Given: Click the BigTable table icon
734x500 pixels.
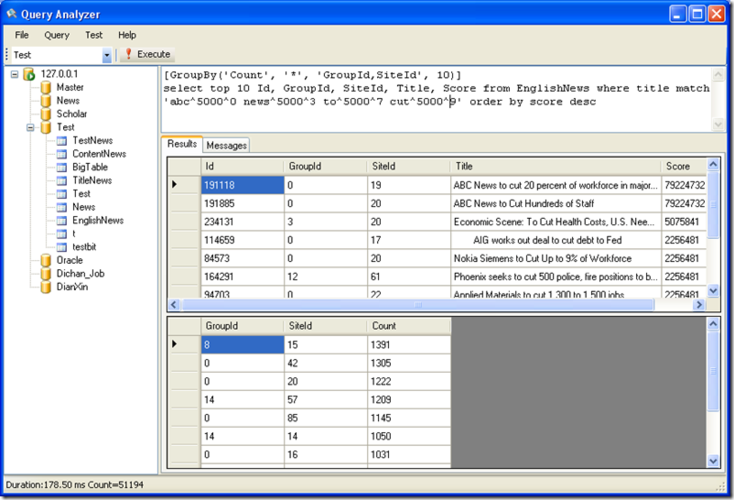Looking at the screenshot, I should point(61,167).
